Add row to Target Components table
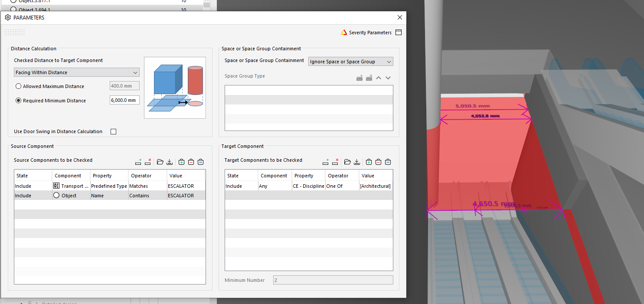The height and width of the screenshot is (304, 644). (326, 162)
